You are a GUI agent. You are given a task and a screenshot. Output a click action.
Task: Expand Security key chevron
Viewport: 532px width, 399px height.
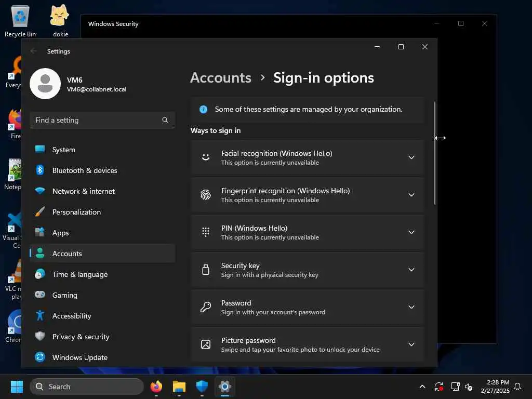[x=411, y=270]
